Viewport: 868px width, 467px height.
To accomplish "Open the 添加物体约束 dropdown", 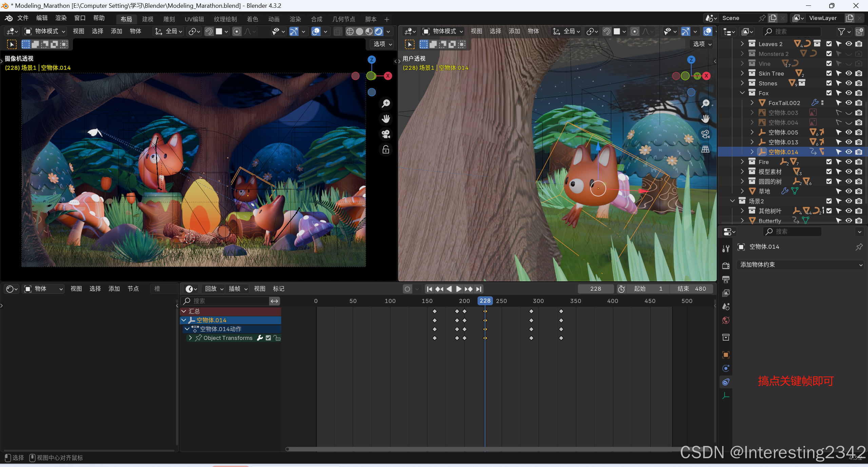I will (x=801, y=265).
